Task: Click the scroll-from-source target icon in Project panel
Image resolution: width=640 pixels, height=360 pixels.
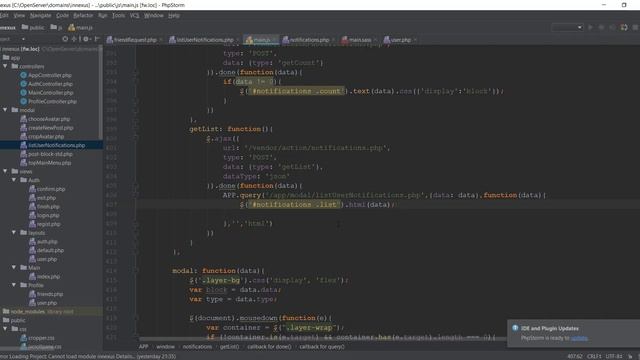Action: click(65, 39)
